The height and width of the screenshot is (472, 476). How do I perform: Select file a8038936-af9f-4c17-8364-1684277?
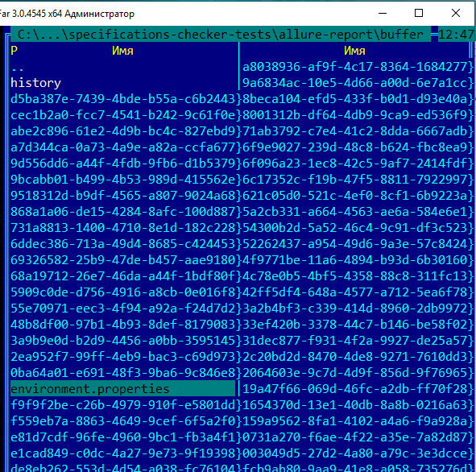coord(354,67)
